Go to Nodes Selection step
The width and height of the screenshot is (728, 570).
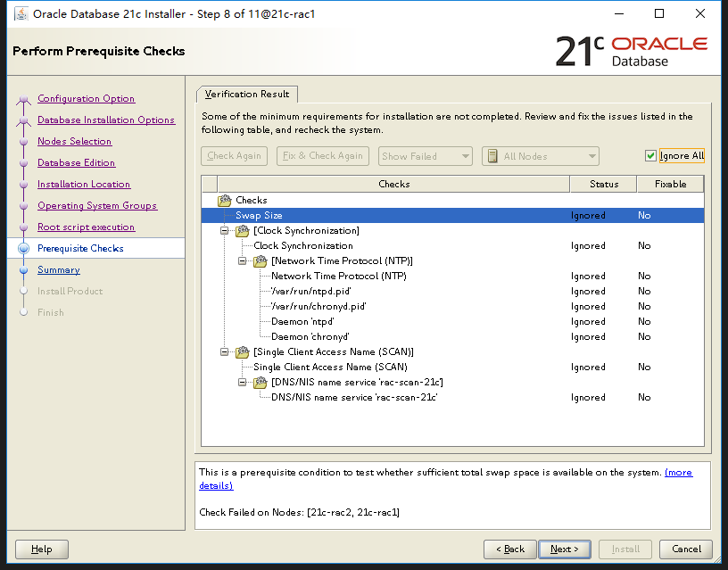[74, 141]
